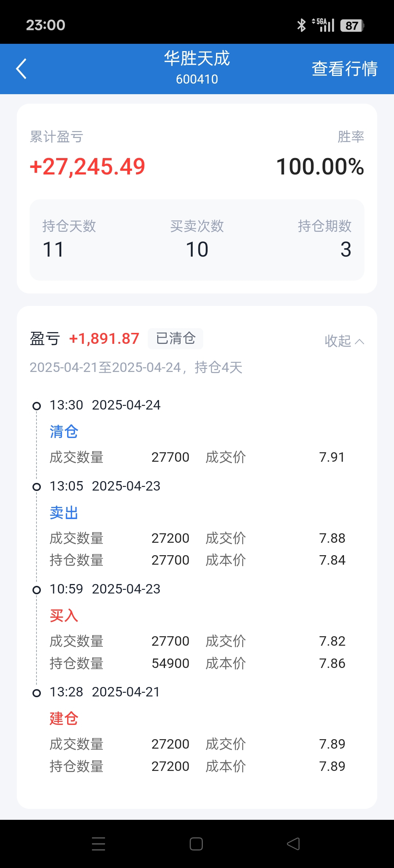
Task: Tap the 建仓 transaction label
Action: click(64, 719)
